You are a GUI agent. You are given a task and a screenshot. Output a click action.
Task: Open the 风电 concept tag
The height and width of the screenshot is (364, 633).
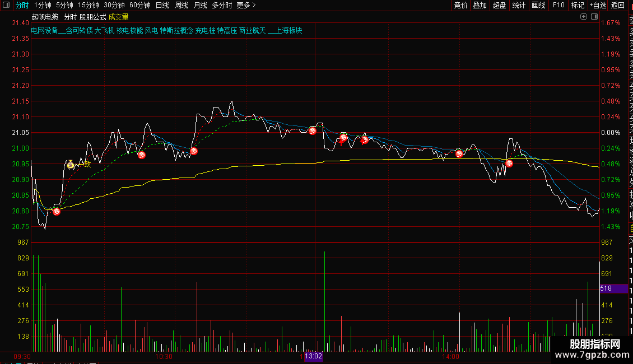pos(151,30)
